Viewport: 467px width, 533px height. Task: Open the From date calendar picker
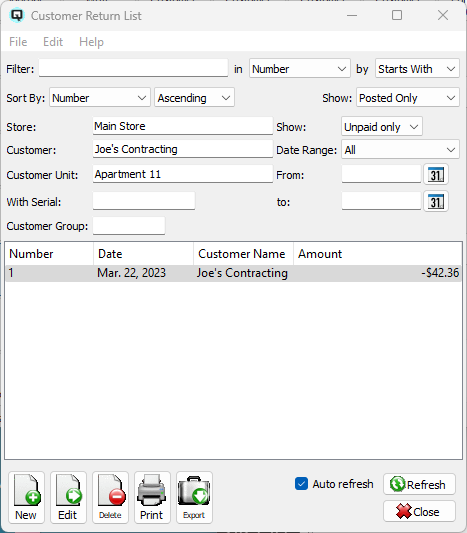pyautogui.click(x=436, y=174)
